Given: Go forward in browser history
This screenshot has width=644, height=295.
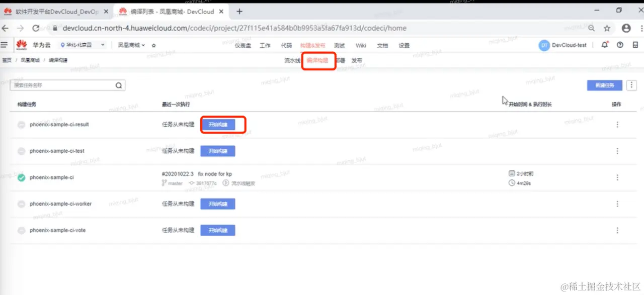Looking at the screenshot, I should (22, 28).
